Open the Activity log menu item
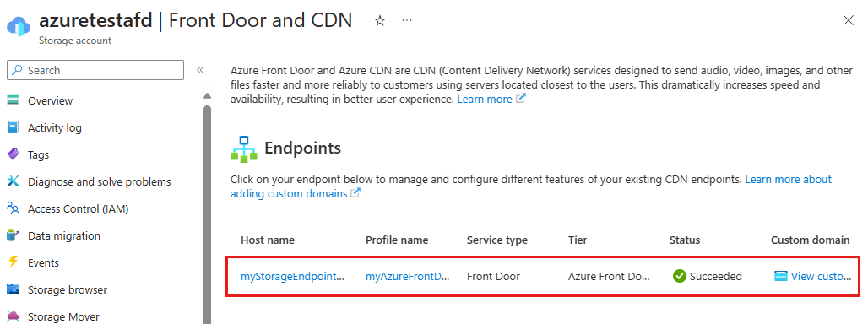This screenshot has height=324, width=868. click(x=55, y=127)
